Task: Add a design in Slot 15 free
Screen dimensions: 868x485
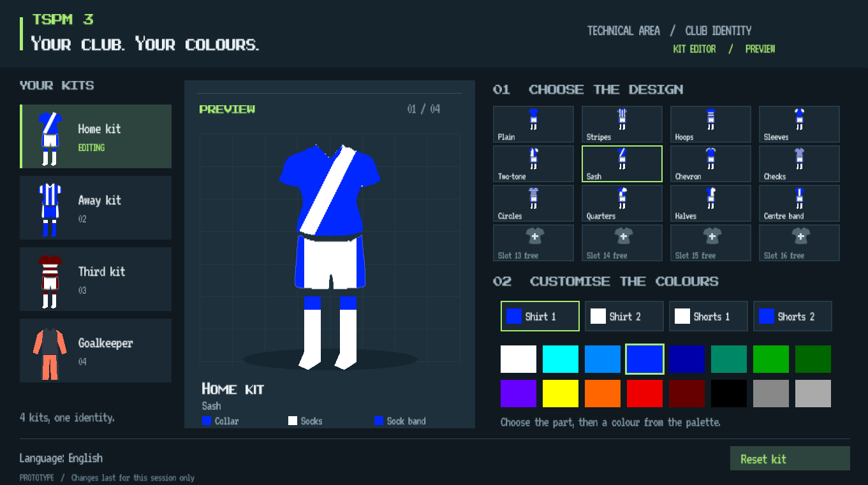Action: point(710,243)
